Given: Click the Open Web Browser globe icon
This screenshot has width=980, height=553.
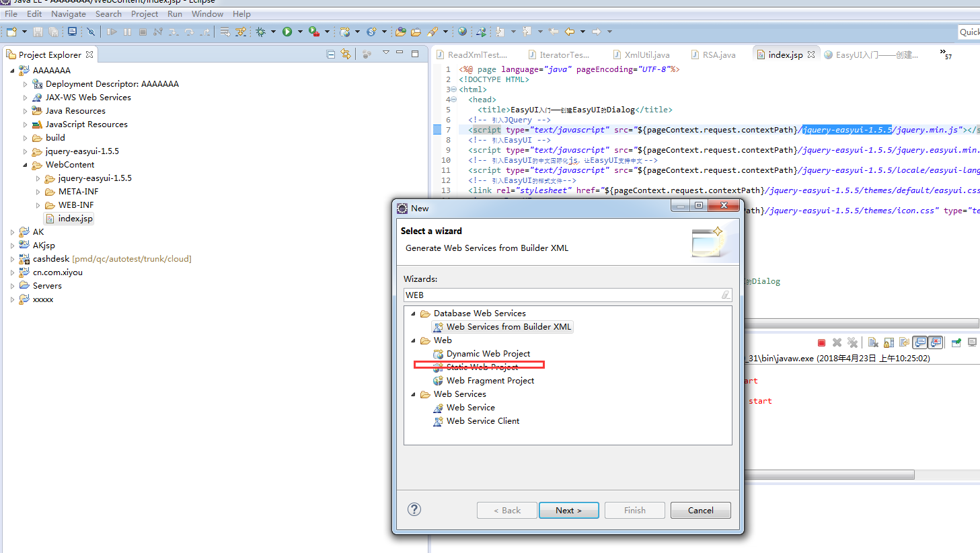Looking at the screenshot, I should [x=463, y=32].
